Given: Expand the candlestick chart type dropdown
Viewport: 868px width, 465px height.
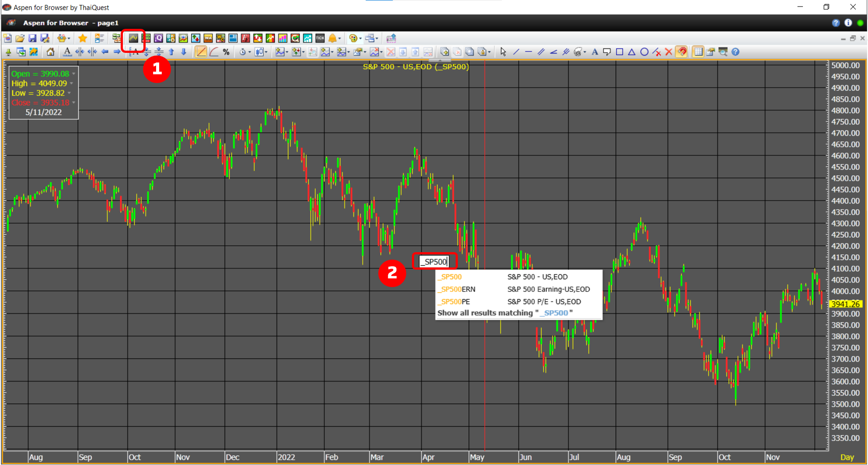Looking at the screenshot, I should click(266, 52).
